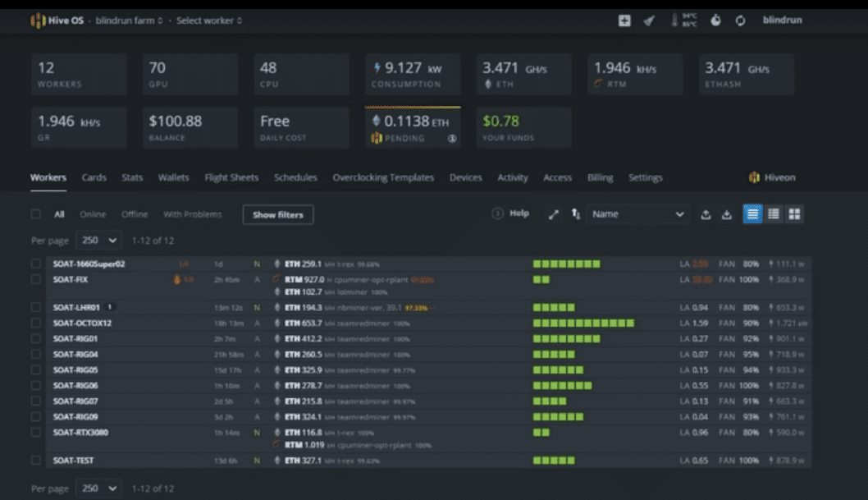Image resolution: width=868 pixels, height=500 pixels.
Task: Click the Help question mark icon
Action: point(498,213)
